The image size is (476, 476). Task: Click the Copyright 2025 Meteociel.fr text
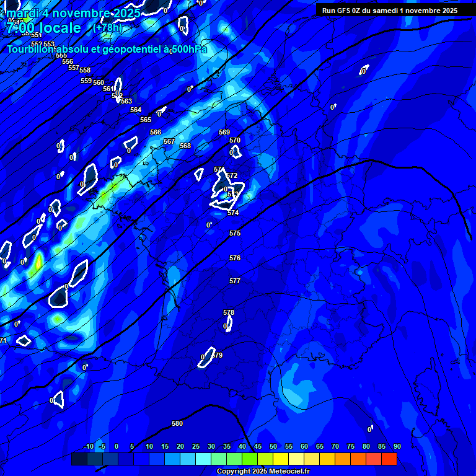click(x=263, y=472)
